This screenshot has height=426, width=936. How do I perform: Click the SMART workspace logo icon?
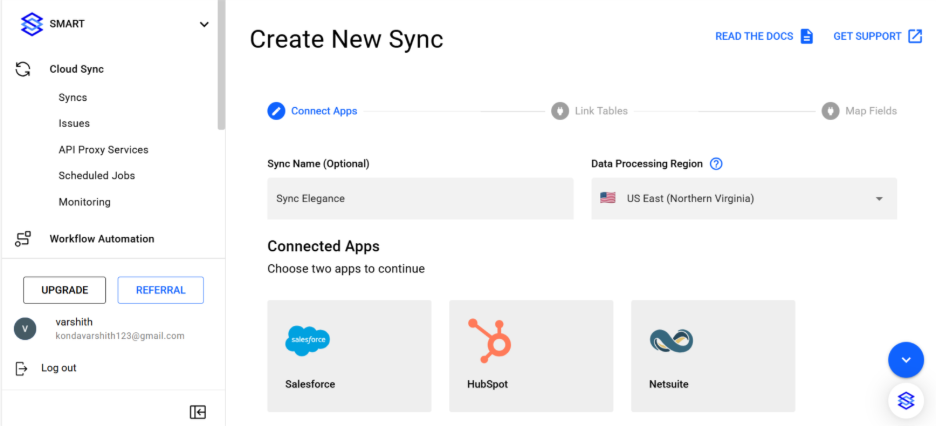(x=31, y=24)
